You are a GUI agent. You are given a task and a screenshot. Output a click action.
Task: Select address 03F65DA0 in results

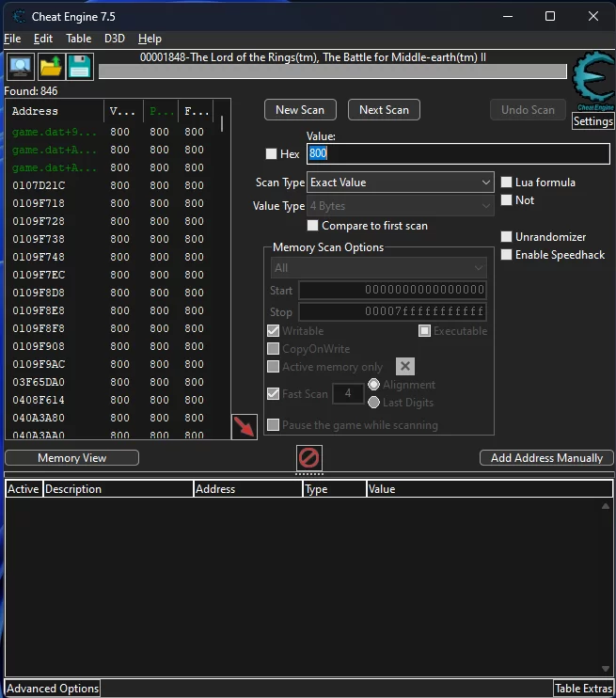pos(39,382)
